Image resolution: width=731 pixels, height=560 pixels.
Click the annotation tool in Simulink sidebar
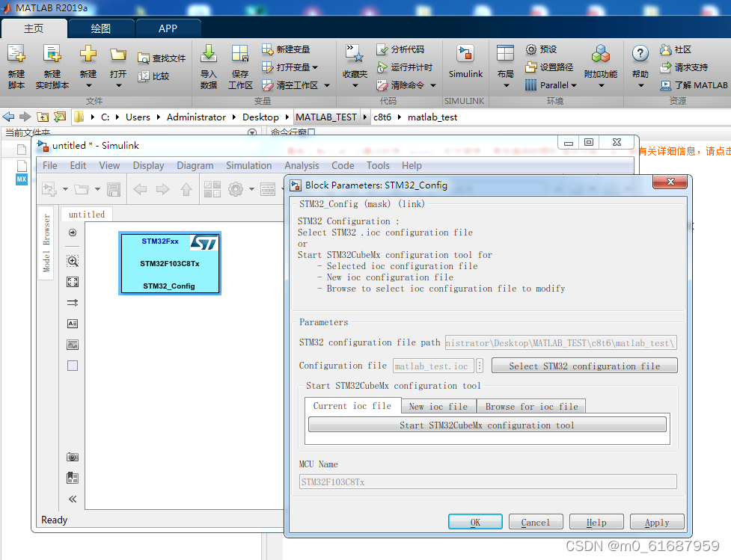click(71, 324)
